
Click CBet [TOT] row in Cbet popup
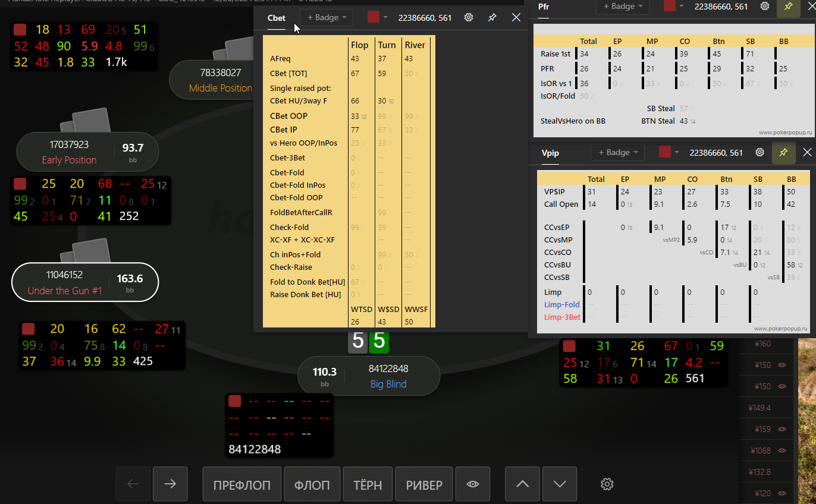(349, 74)
